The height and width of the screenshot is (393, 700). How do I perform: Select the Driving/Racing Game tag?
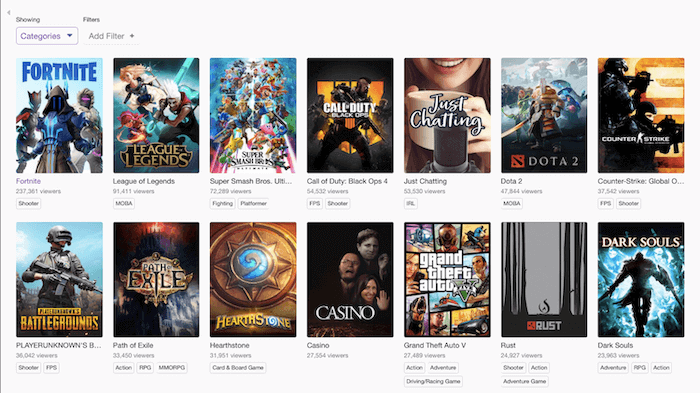(433, 381)
